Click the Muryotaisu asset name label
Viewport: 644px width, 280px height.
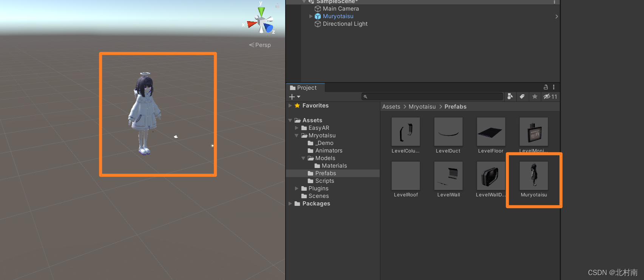[534, 195]
